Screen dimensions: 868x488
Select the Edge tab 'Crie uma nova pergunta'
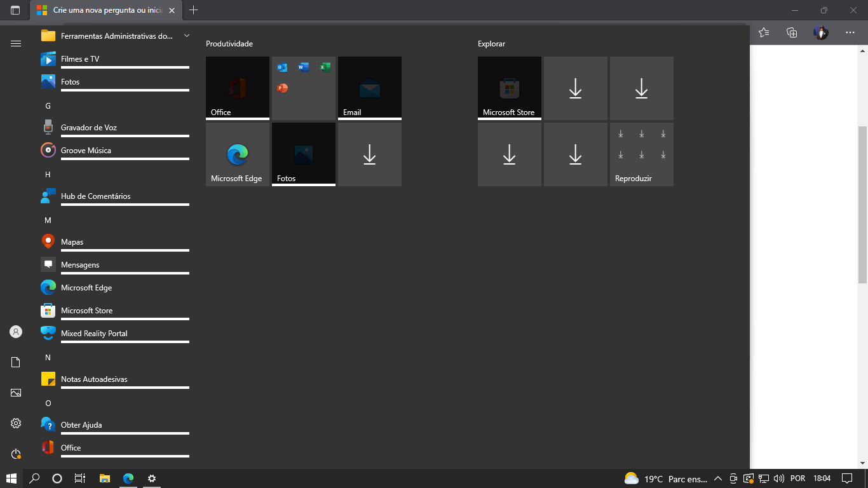point(106,10)
